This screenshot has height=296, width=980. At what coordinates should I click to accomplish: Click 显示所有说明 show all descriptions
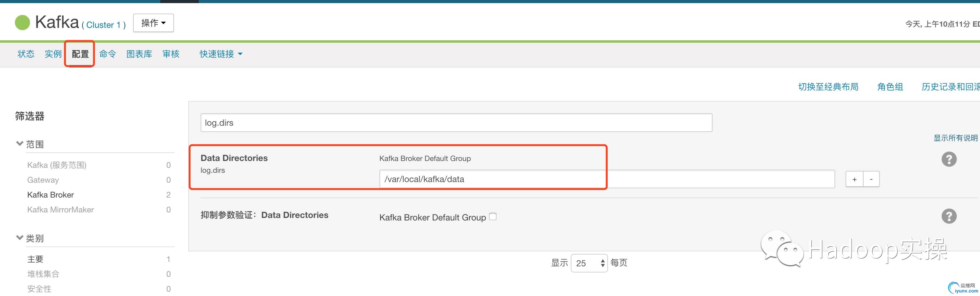pos(956,138)
